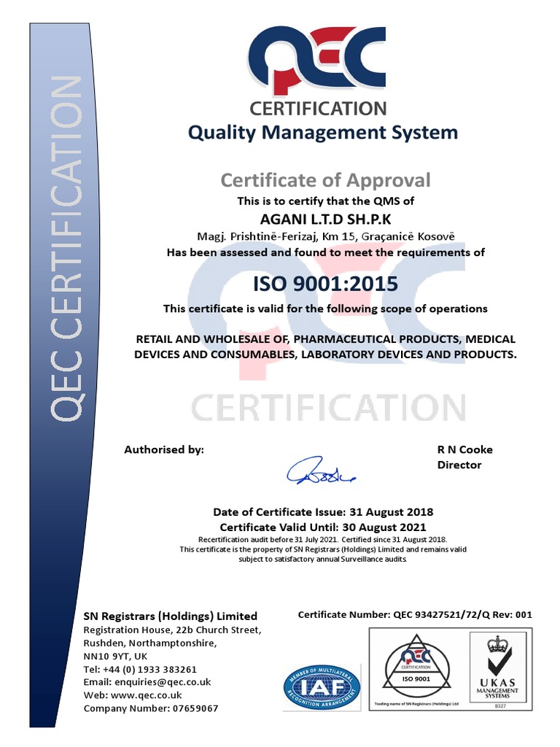The width and height of the screenshot is (560, 747).
Task: Click the company name AGANI L.T.D SH.P.K
Action: [326, 219]
